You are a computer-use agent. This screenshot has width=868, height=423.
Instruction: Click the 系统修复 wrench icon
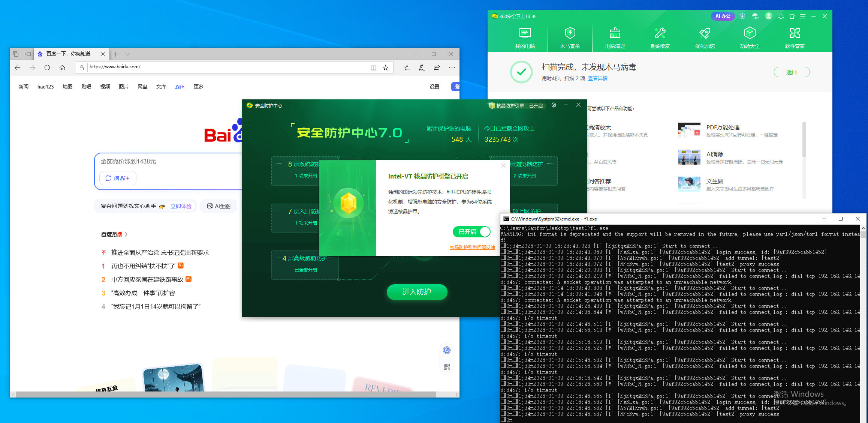click(660, 34)
